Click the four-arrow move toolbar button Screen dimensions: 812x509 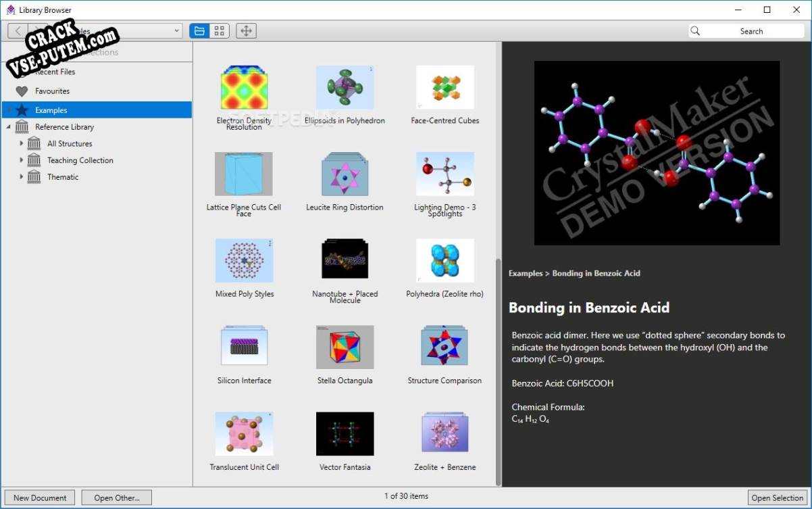[246, 30]
